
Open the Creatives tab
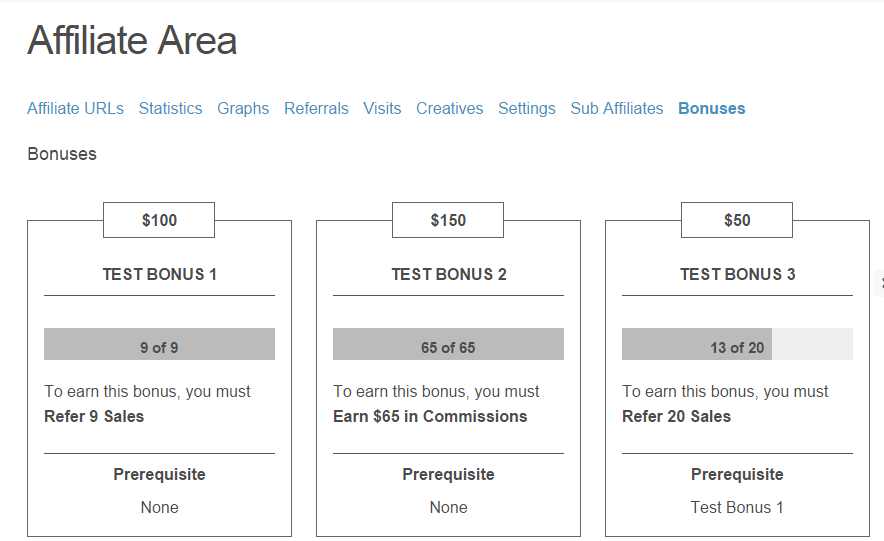[449, 109]
